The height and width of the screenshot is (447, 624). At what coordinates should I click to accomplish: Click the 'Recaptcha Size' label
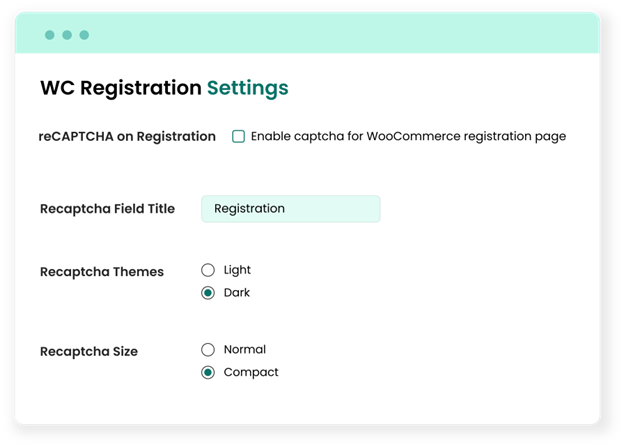click(89, 352)
